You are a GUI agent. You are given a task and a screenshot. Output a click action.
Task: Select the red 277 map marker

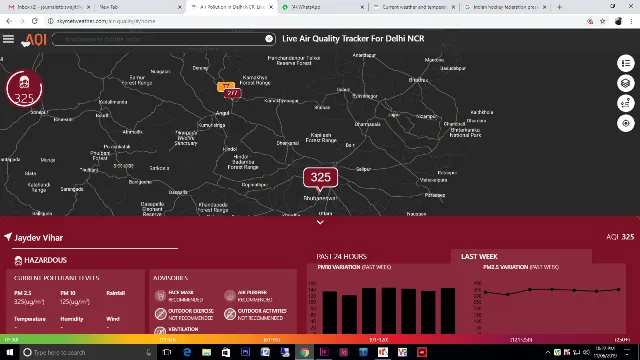[232, 93]
